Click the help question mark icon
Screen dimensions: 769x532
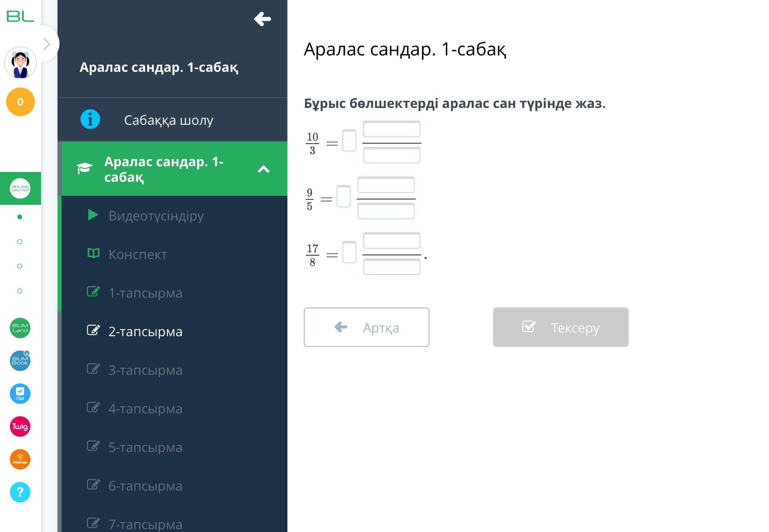point(20,492)
